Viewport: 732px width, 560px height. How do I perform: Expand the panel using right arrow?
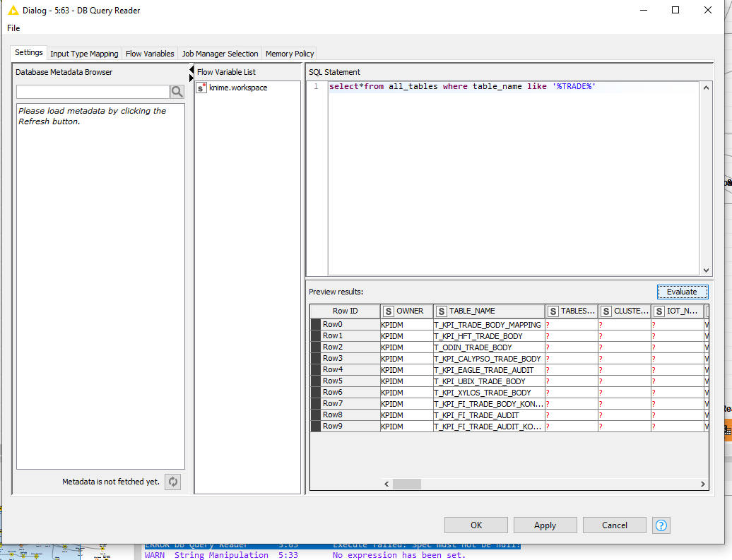coord(191,78)
